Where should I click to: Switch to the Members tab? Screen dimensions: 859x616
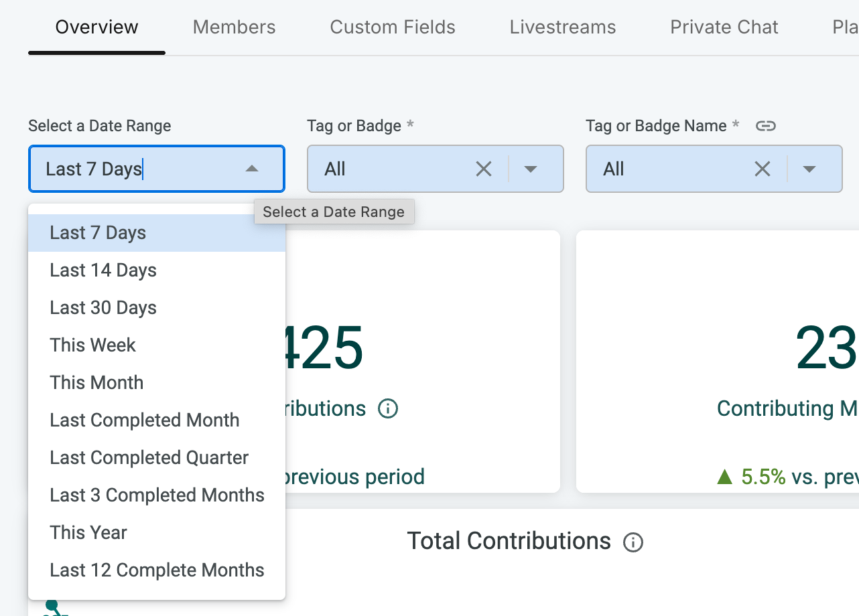pyautogui.click(x=234, y=27)
